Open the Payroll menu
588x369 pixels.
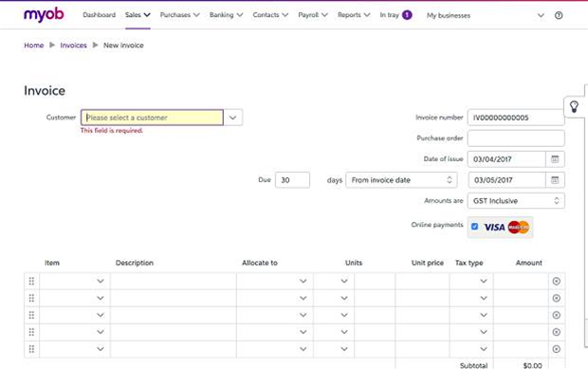(313, 15)
